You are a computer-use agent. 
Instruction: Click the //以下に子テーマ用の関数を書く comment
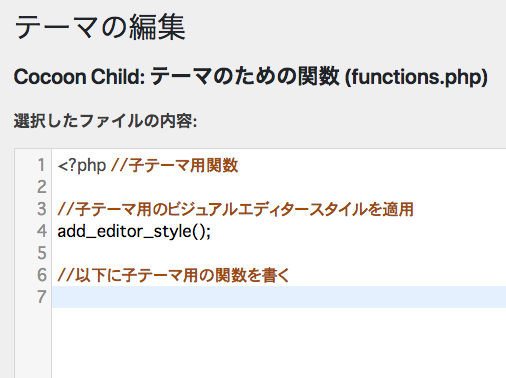pyautogui.click(x=173, y=275)
